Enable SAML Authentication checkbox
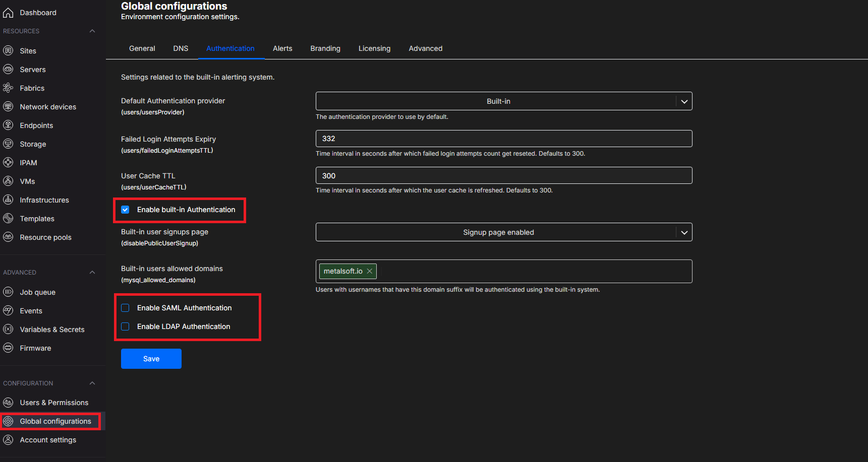 pyautogui.click(x=125, y=308)
